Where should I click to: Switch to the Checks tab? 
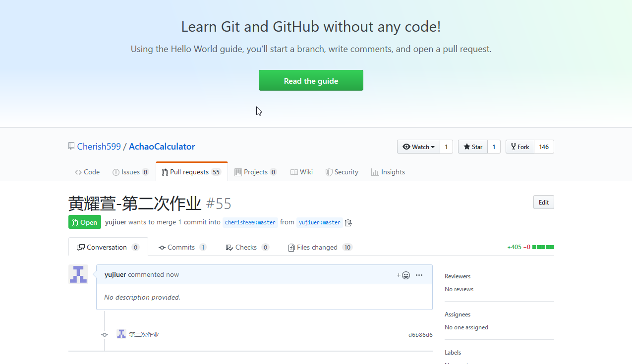(x=247, y=247)
